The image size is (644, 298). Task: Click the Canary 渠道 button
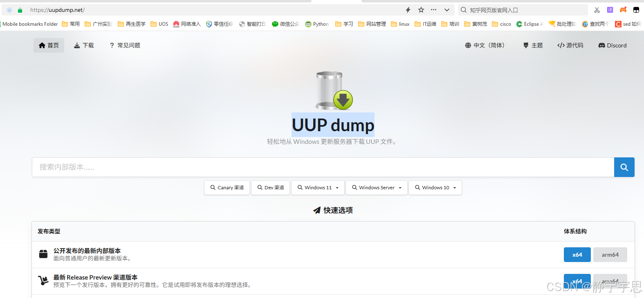coord(227,188)
